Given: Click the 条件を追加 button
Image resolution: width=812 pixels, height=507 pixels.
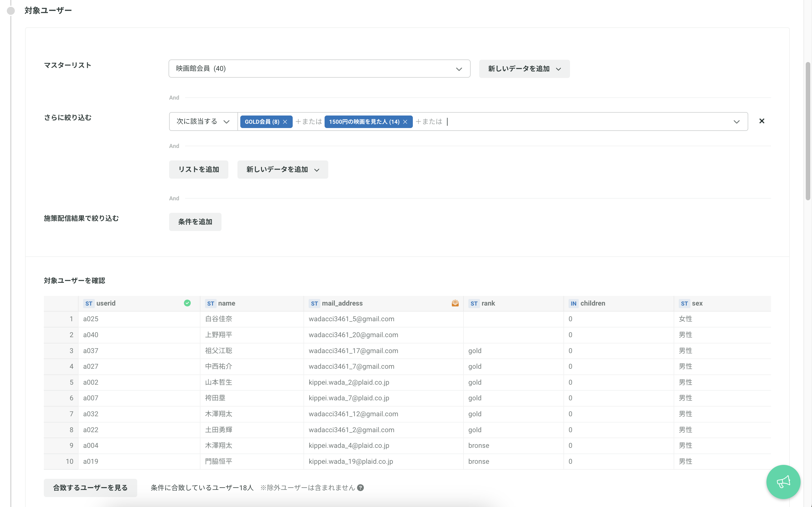Looking at the screenshot, I should (x=195, y=222).
